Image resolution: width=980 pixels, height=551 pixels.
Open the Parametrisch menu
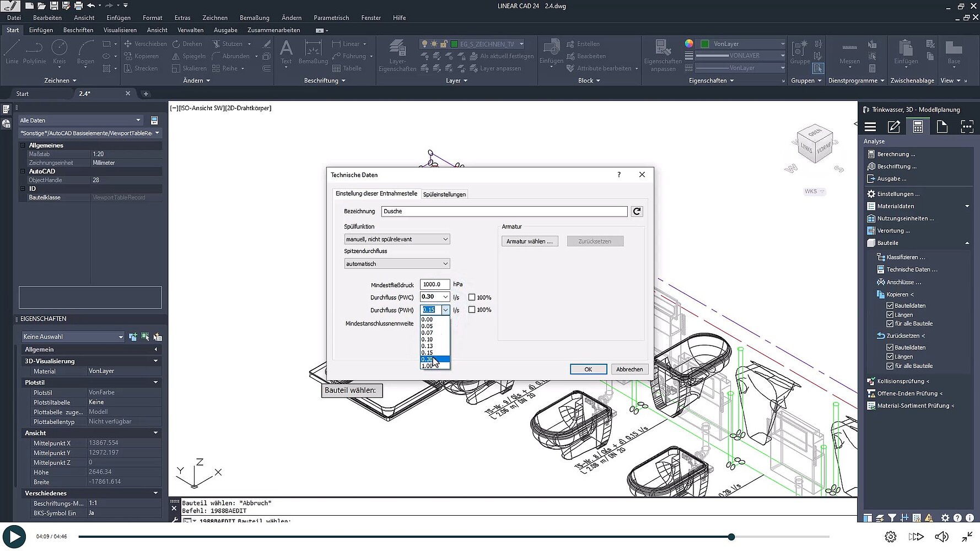pos(331,17)
